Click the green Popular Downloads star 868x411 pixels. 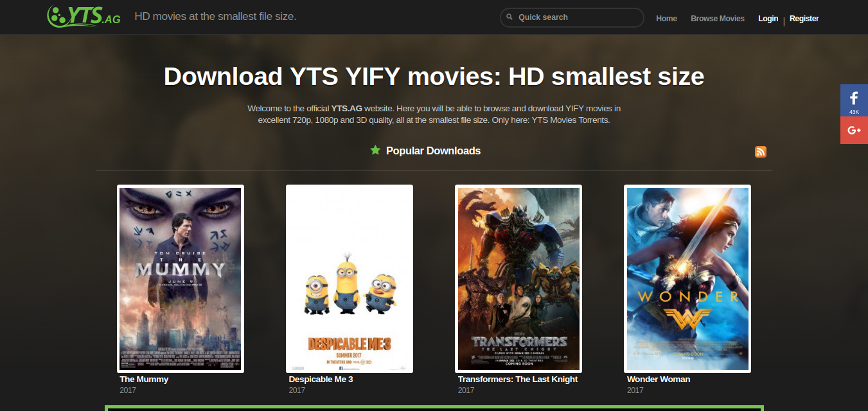coord(375,151)
